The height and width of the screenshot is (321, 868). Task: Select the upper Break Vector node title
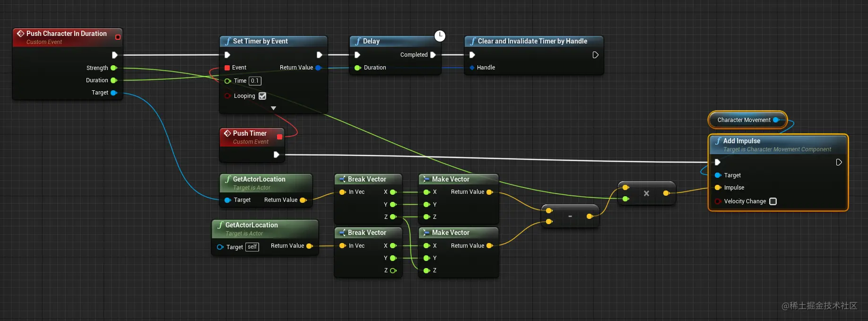pos(367,179)
